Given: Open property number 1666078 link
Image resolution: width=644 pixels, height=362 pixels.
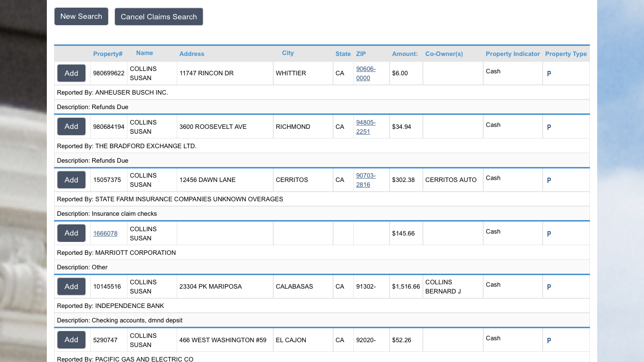Looking at the screenshot, I should (105, 234).
